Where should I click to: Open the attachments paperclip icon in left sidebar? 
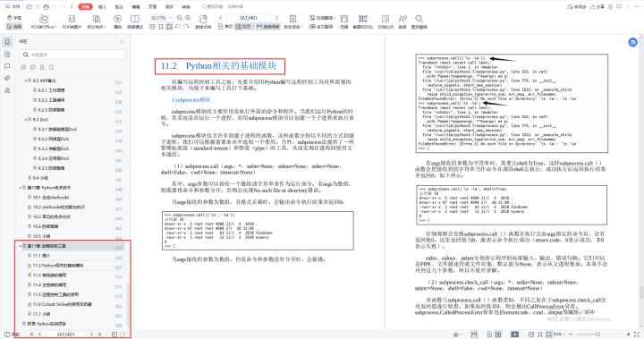(x=7, y=78)
